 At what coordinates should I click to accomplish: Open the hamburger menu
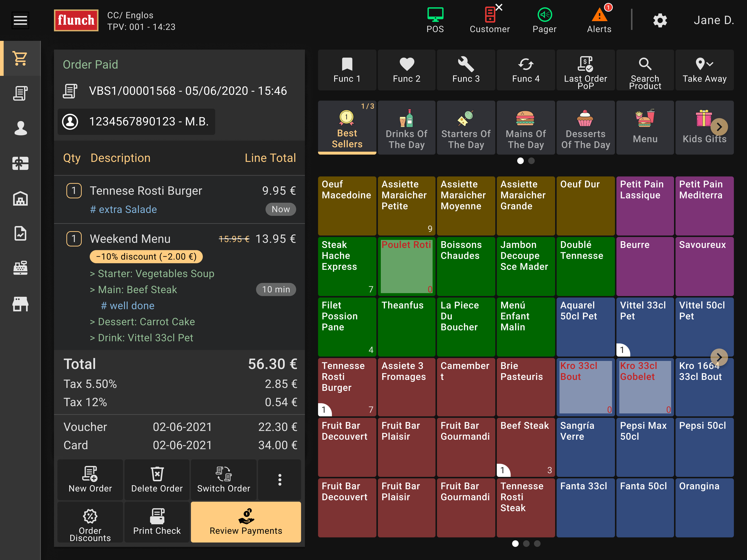(x=20, y=20)
